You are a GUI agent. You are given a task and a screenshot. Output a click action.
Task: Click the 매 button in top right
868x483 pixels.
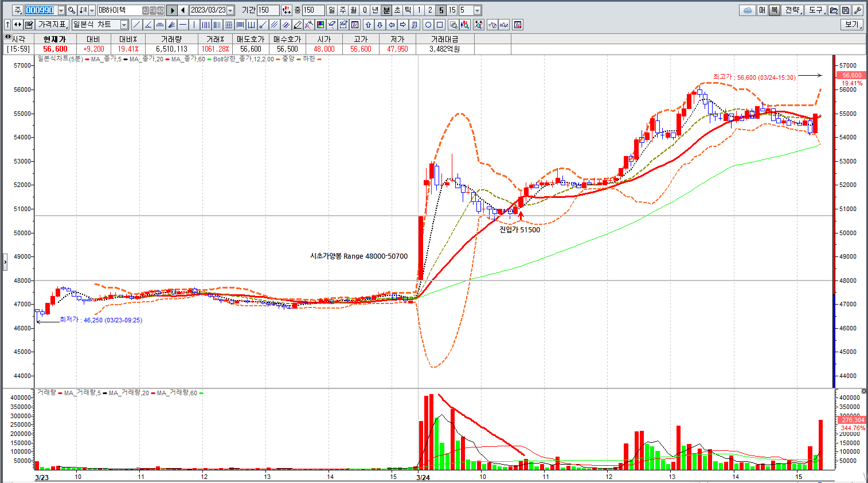pos(763,10)
